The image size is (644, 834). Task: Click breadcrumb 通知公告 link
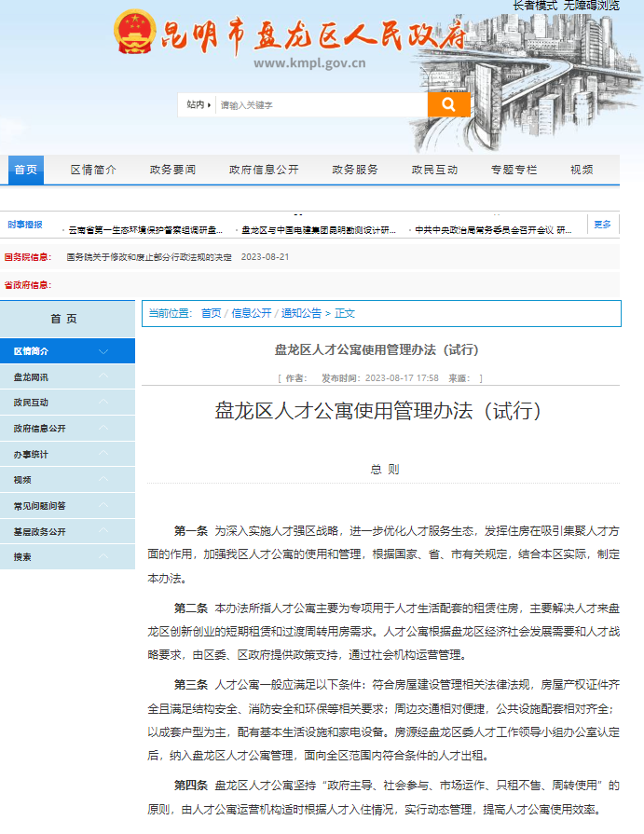301,313
